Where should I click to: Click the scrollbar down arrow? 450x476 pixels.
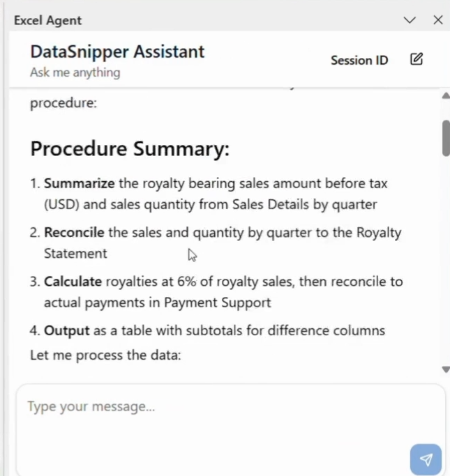pyautogui.click(x=446, y=369)
